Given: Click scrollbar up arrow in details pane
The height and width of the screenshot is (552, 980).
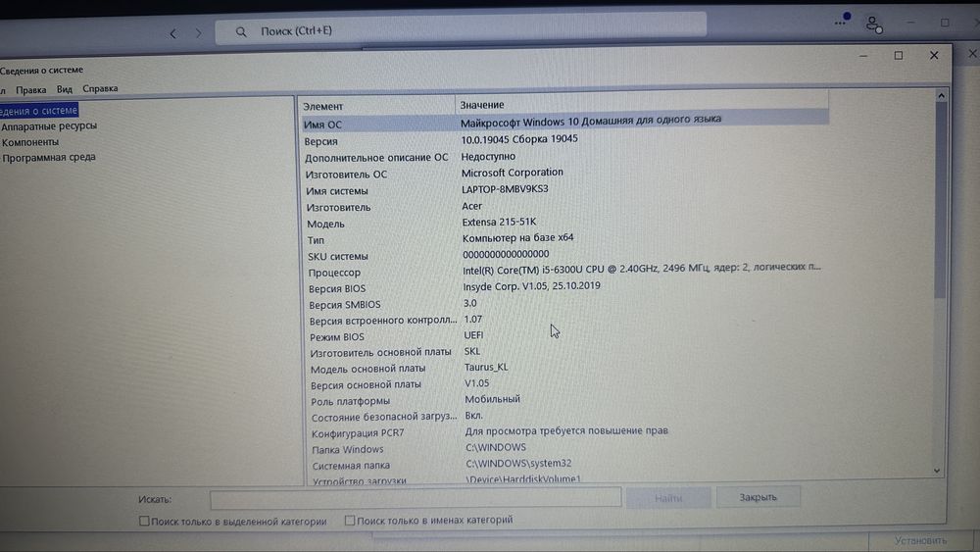Looking at the screenshot, I should click(x=941, y=96).
